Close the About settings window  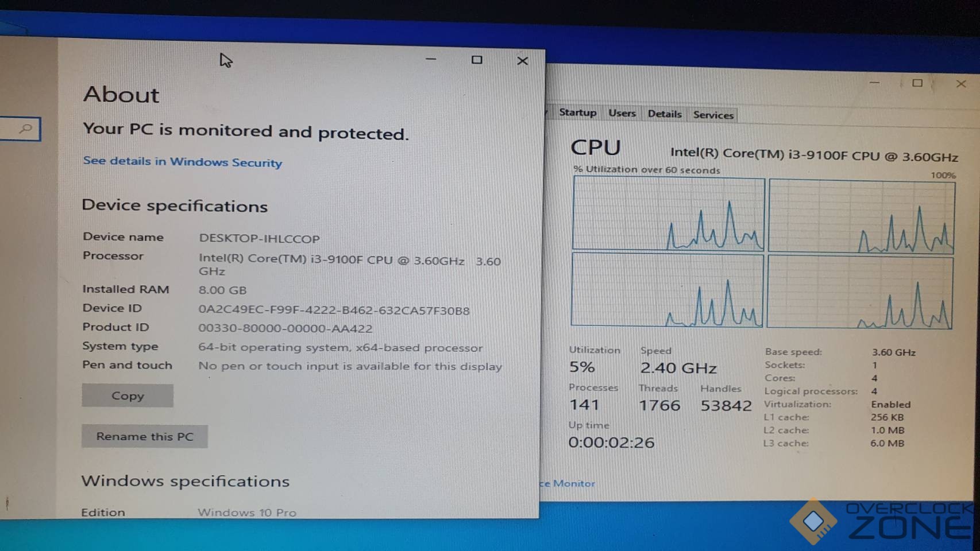[522, 61]
